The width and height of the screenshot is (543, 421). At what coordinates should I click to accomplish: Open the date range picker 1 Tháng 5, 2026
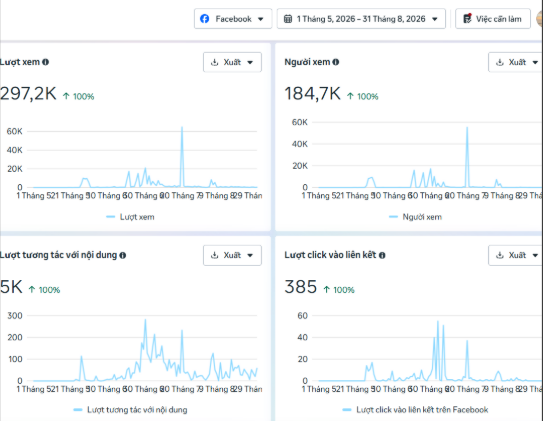[361, 19]
